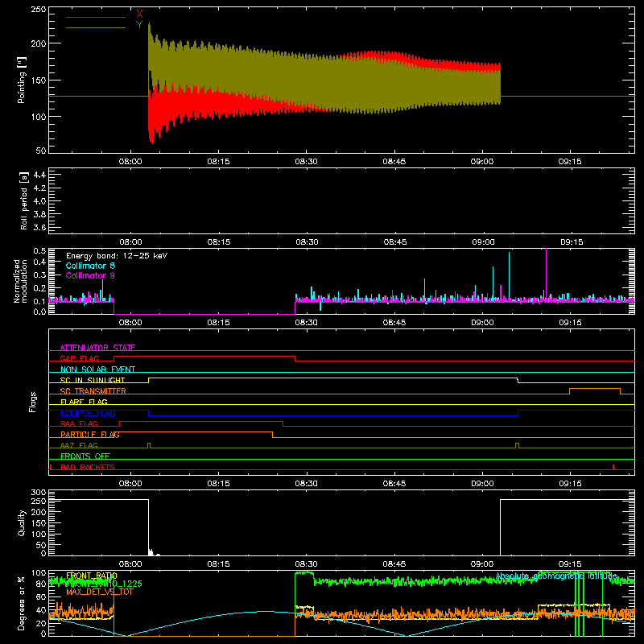Click the 08:00 tick under the Pointing plot
The image size is (644, 644).
coord(130,162)
